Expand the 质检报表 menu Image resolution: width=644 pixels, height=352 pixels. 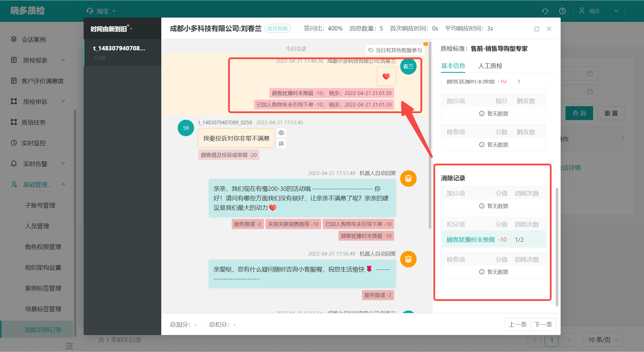(64, 60)
